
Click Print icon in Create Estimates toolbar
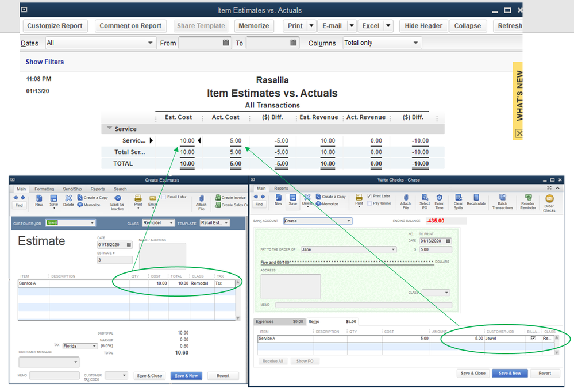tap(138, 198)
